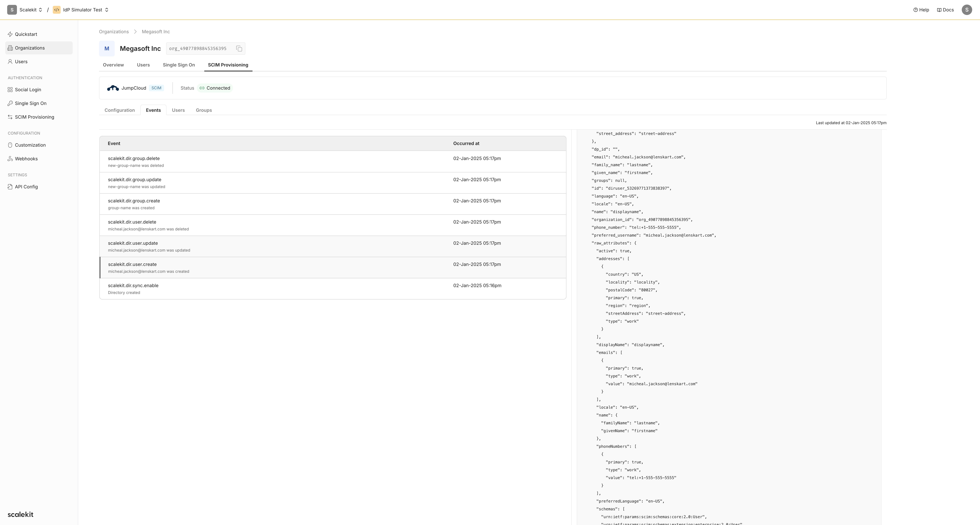Open API Config in the sidebar
Viewport: 980px width, 525px height.
[39, 187]
